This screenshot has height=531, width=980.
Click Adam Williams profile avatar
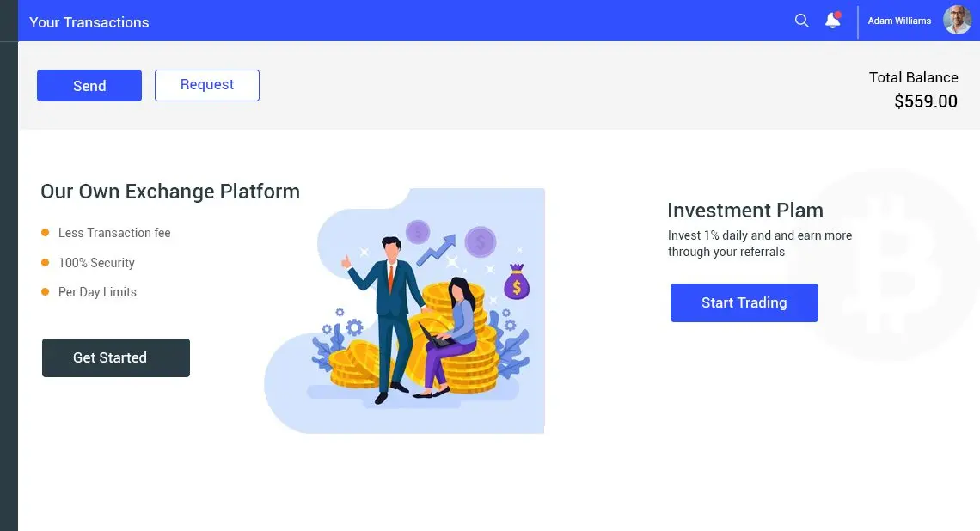(x=957, y=21)
